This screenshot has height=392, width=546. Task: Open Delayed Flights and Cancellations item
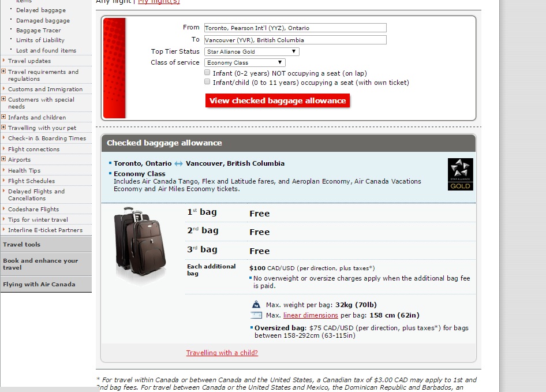pyautogui.click(x=36, y=195)
